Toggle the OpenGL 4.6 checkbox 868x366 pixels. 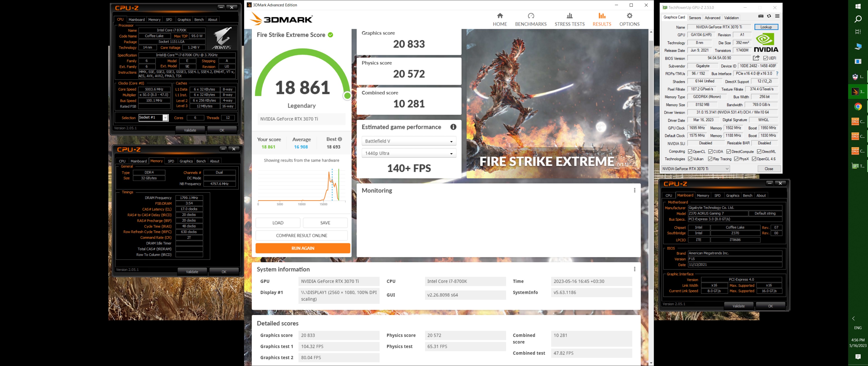[x=754, y=159]
